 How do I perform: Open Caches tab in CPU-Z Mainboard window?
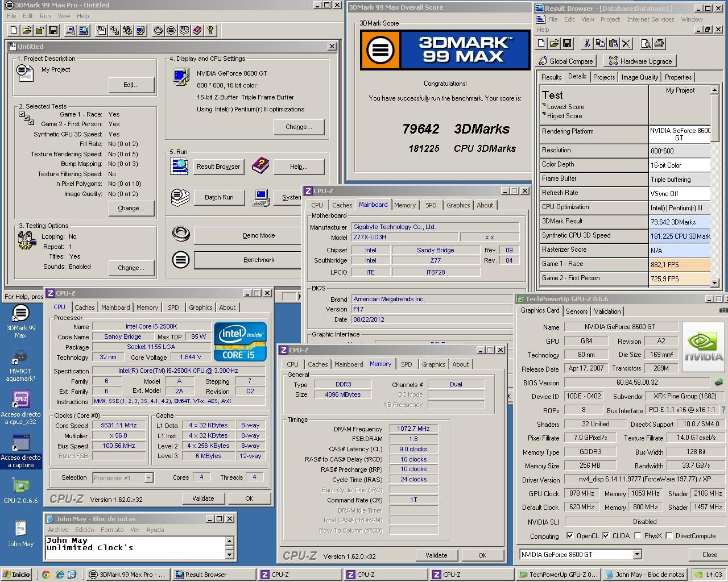[x=342, y=205]
